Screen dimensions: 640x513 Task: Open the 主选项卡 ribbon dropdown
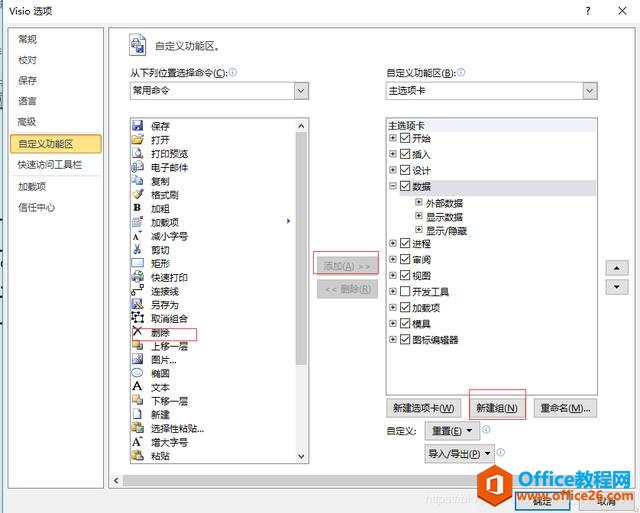click(x=590, y=91)
